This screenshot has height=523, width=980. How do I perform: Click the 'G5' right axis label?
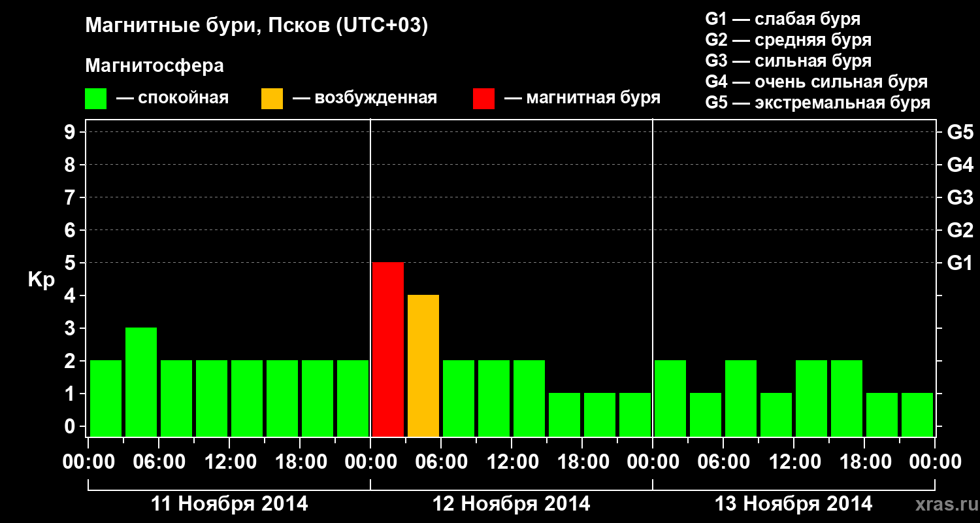point(960,132)
